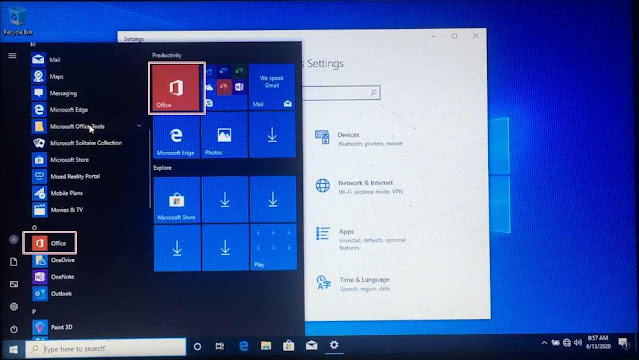Launch Office from the app list

pos(49,243)
